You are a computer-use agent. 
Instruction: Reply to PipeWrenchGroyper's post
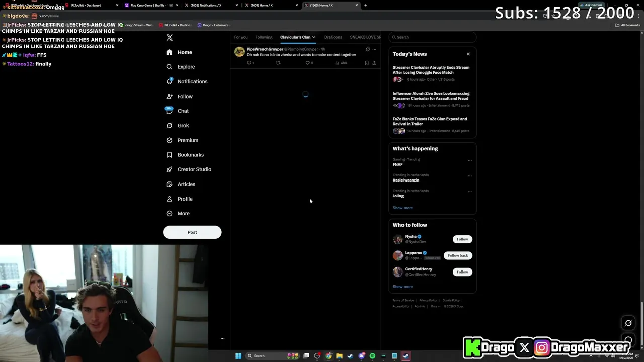click(x=249, y=63)
